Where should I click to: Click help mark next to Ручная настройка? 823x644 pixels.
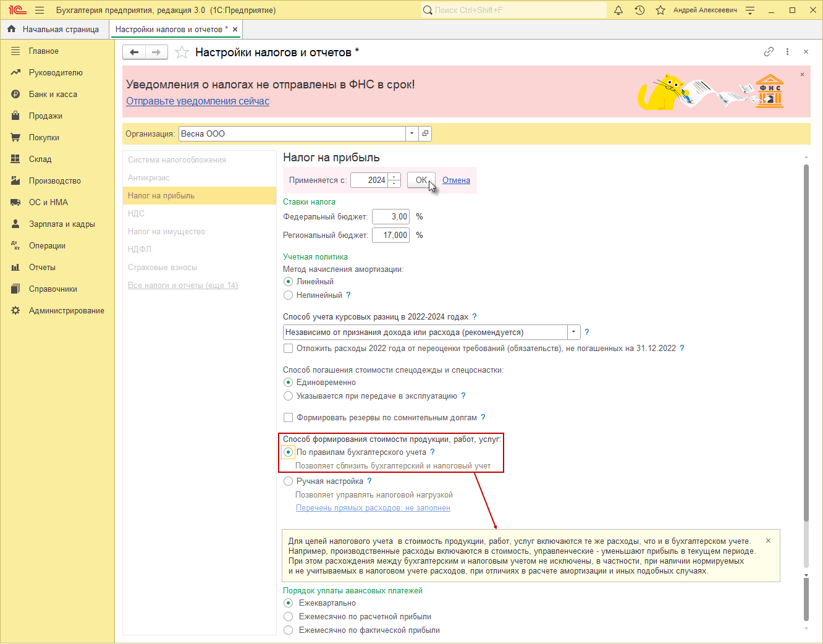click(369, 481)
